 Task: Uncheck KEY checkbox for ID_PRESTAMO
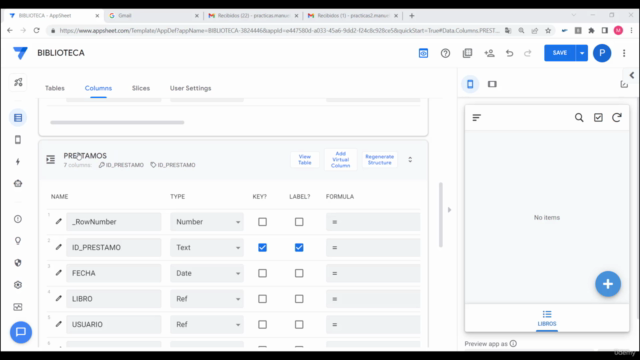[x=262, y=247]
